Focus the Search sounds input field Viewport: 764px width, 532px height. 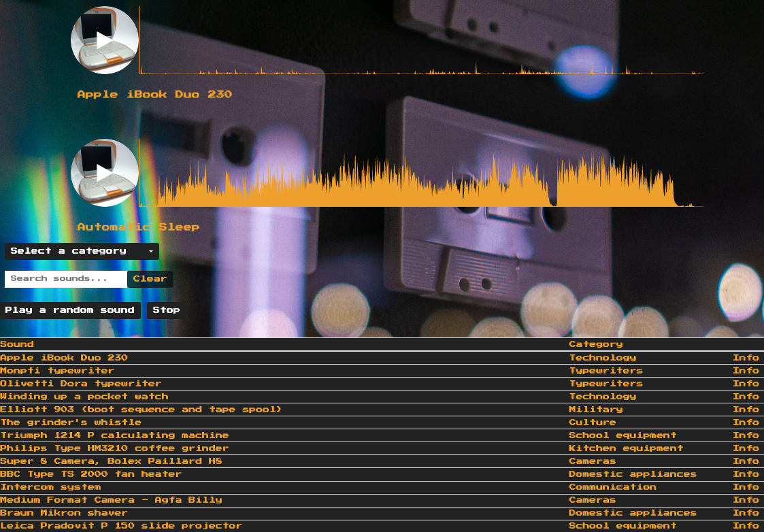pyautogui.click(x=66, y=279)
